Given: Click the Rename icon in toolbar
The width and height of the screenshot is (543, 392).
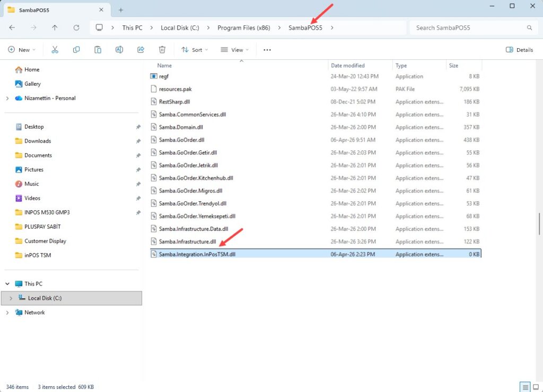Looking at the screenshot, I should pos(119,50).
